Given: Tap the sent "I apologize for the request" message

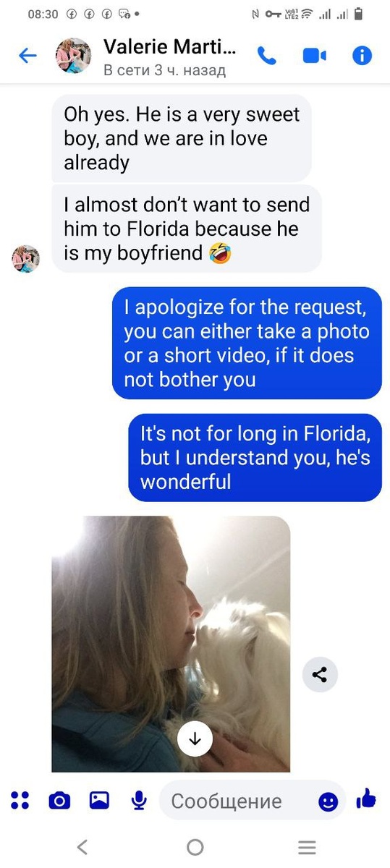Looking at the screenshot, I should pos(247,343).
